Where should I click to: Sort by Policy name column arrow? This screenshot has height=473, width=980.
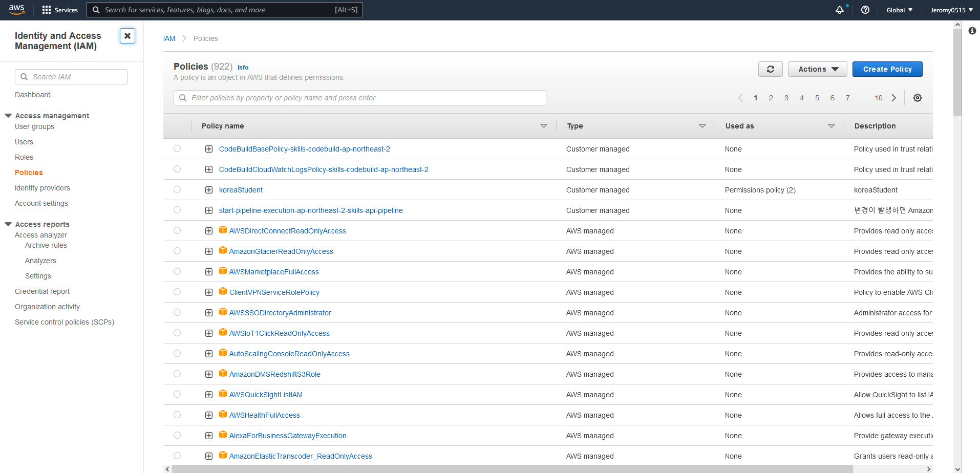(544, 126)
